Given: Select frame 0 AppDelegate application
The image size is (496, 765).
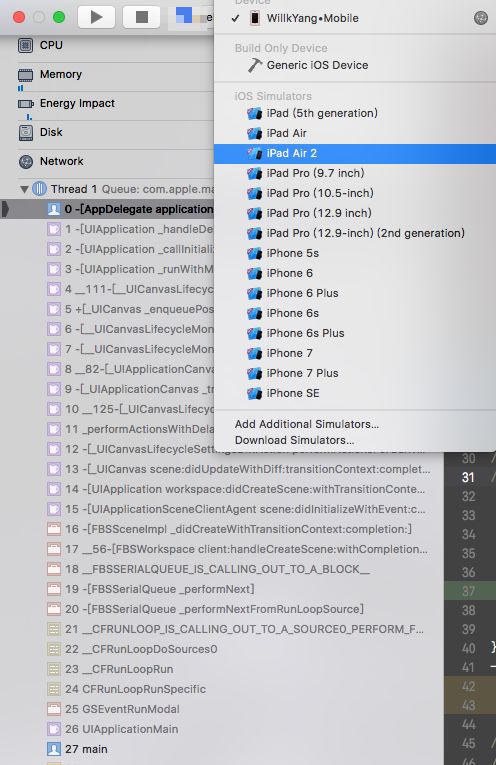Looking at the screenshot, I should click(x=107, y=209).
